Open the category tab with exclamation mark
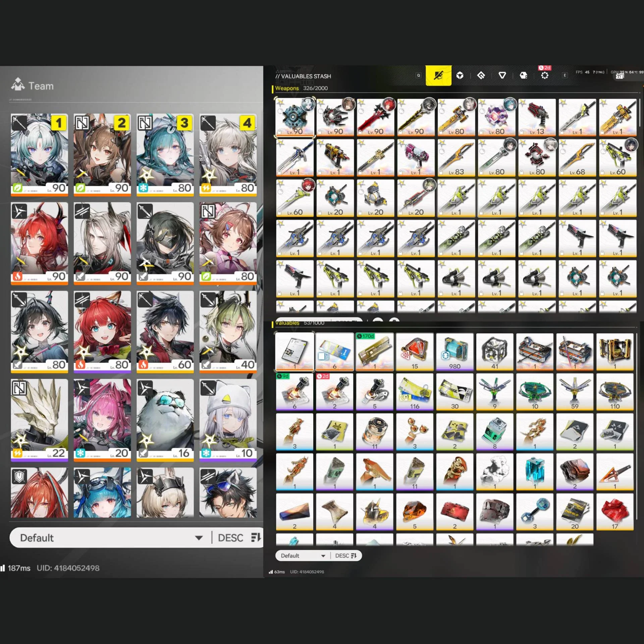644x644 pixels. pos(524,75)
